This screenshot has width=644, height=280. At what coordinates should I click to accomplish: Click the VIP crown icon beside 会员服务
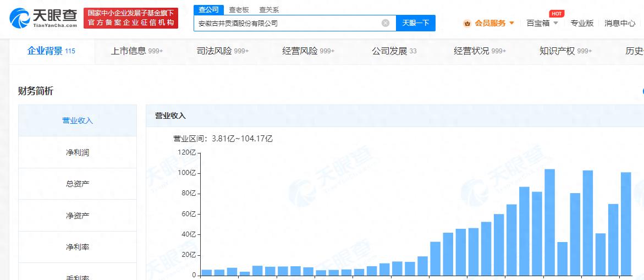(x=467, y=23)
